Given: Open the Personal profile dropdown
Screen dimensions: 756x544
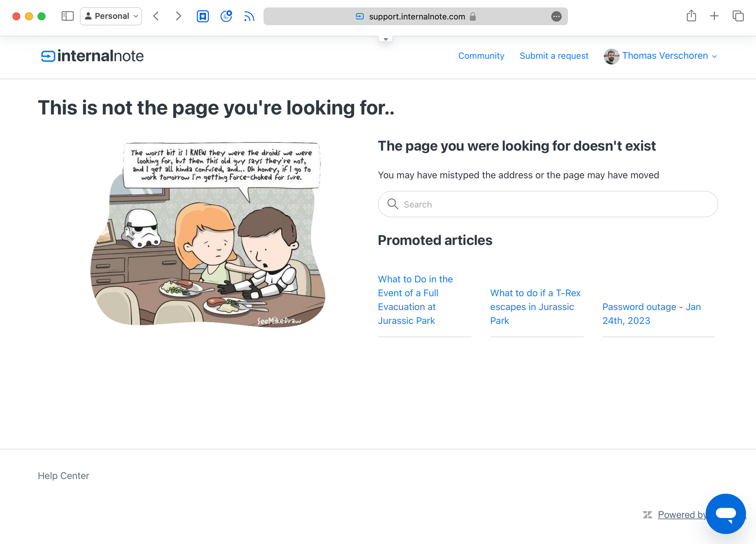Looking at the screenshot, I should 111,16.
